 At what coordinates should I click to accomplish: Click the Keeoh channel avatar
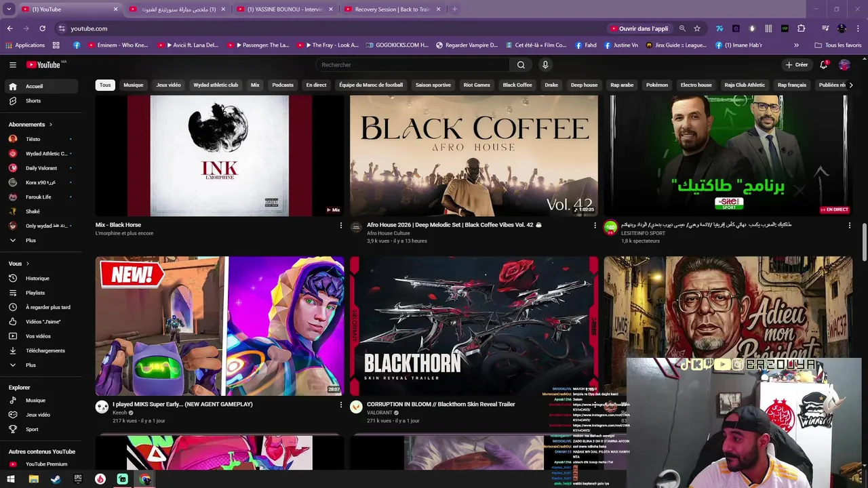click(x=102, y=407)
